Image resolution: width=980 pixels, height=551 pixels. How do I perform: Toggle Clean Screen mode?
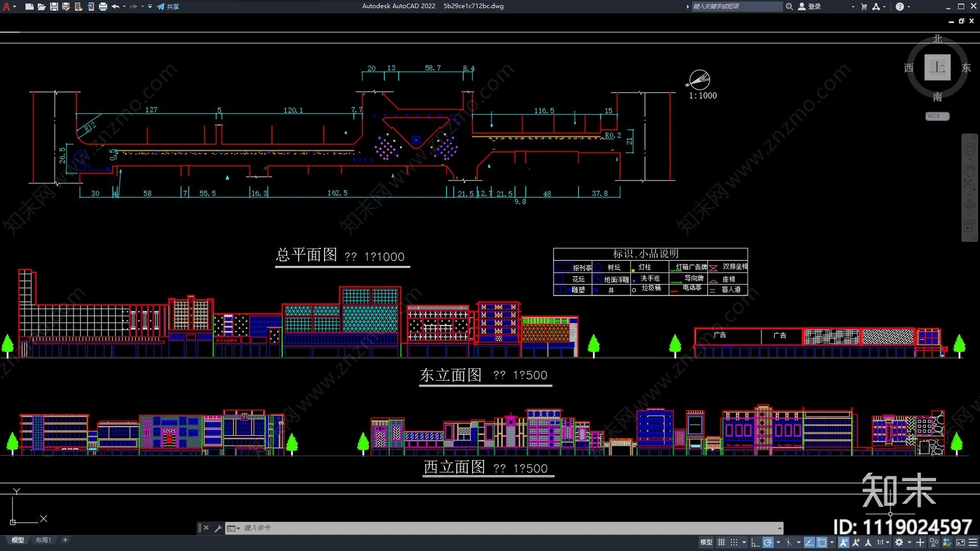[960, 542]
